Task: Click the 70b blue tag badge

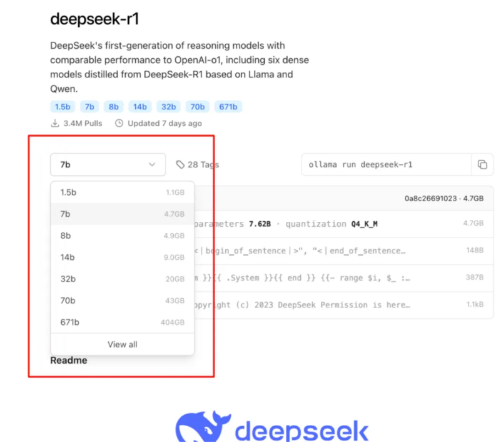Action: coord(198,107)
